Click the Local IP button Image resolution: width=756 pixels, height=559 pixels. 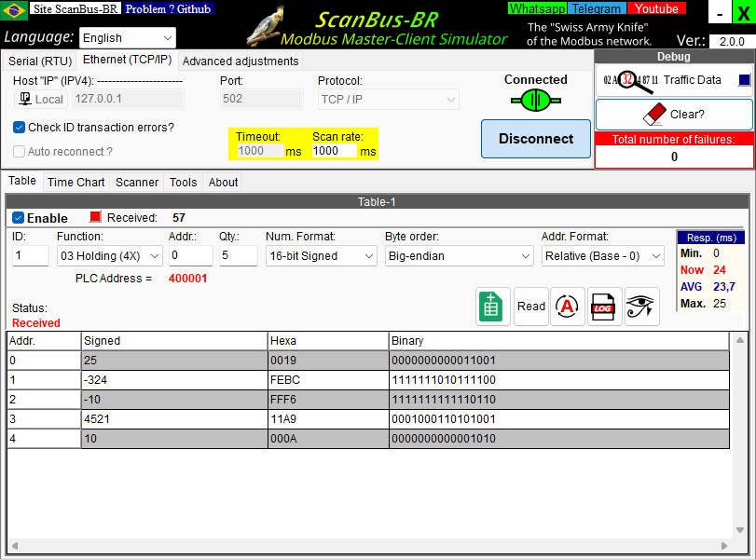click(x=41, y=99)
